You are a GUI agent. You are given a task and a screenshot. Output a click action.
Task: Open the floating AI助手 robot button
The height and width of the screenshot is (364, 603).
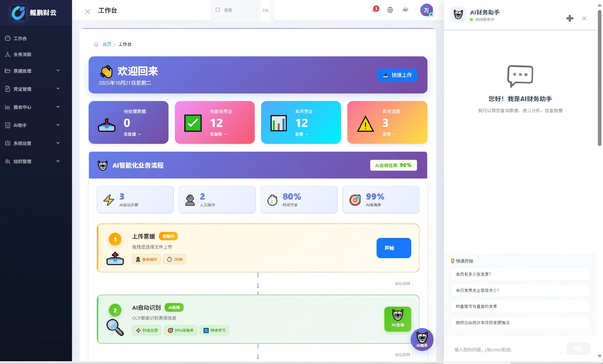click(422, 339)
